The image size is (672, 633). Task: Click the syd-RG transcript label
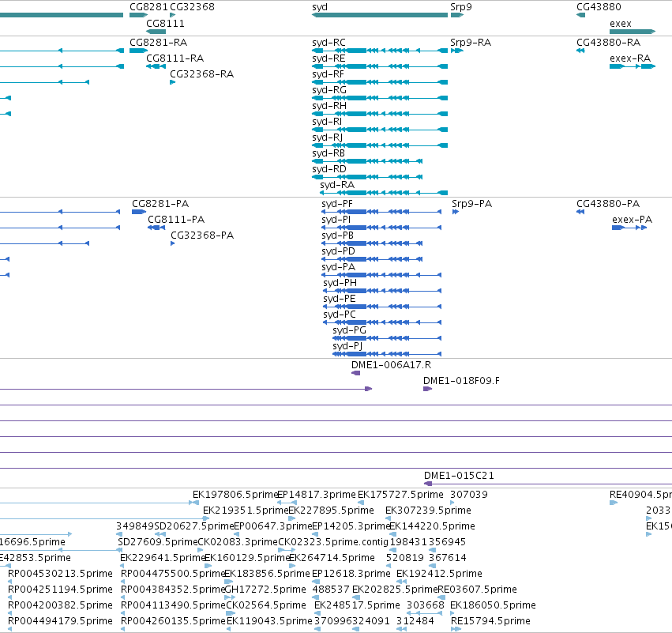click(329, 91)
